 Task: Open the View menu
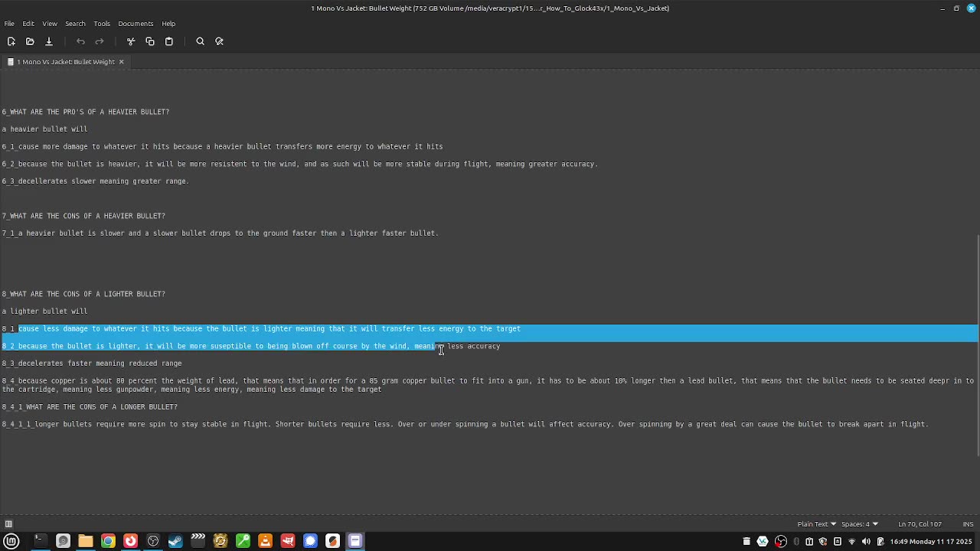[50, 24]
